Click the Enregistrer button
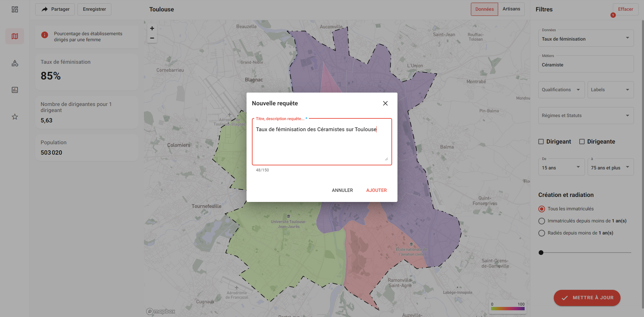The image size is (644, 317). pos(94,9)
